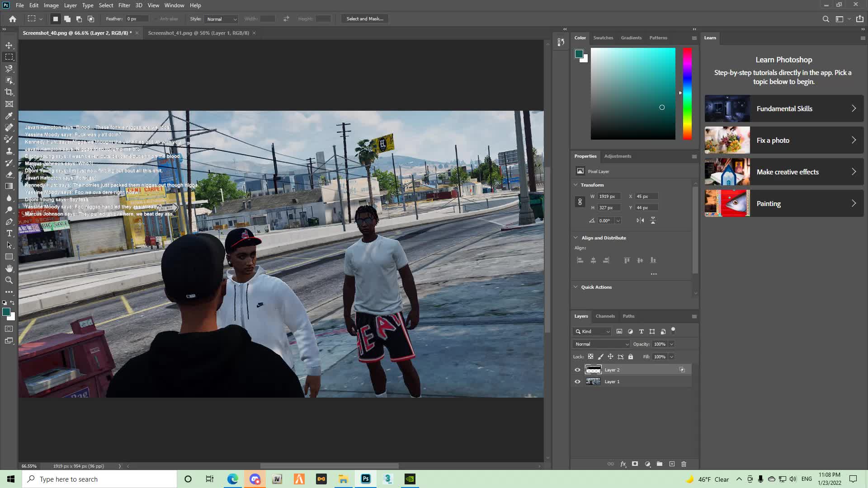Screen dimensions: 868x488
Task: Create a new layer with plus icon
Action: [x=672, y=464]
